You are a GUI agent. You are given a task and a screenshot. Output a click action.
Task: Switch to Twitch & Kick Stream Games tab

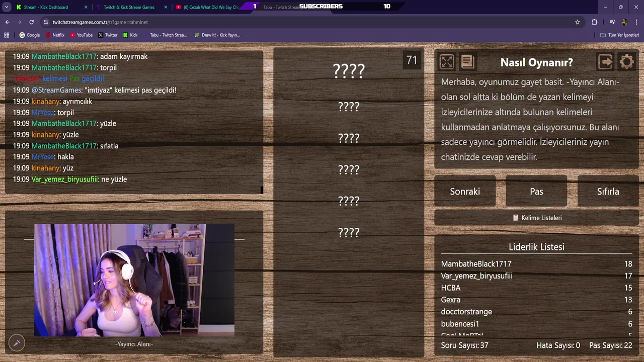coord(129,7)
